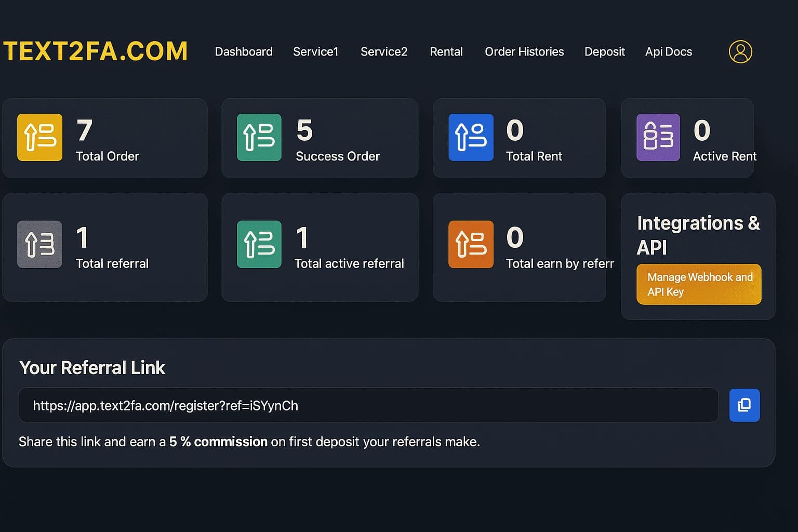
Task: Open the Deposit page
Action: (605, 51)
